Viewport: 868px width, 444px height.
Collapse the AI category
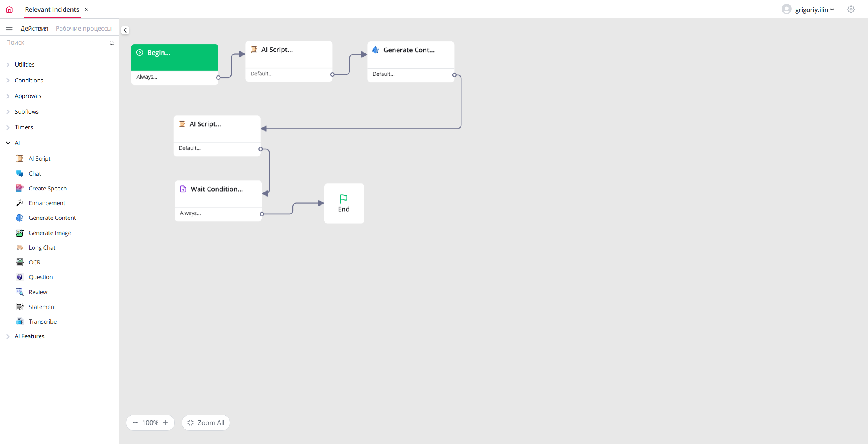(x=8, y=143)
